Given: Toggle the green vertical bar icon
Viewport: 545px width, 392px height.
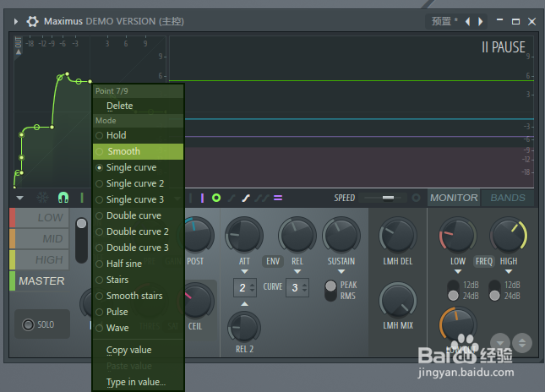Looking at the screenshot, I should pyautogui.click(x=82, y=198).
